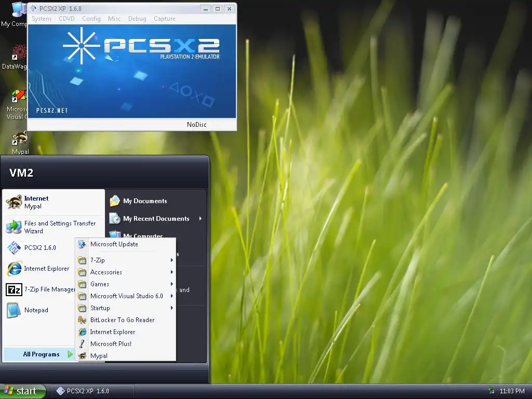
Task: Click the Start button
Action: 23,391
